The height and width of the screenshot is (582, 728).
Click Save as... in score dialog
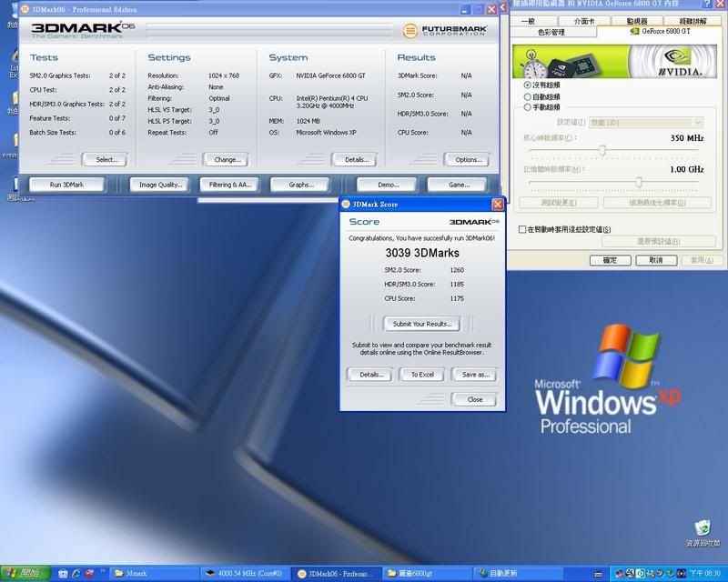[474, 375]
